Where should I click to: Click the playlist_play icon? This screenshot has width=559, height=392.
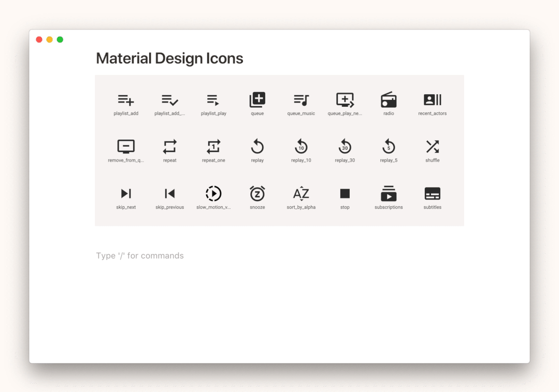coord(213,100)
